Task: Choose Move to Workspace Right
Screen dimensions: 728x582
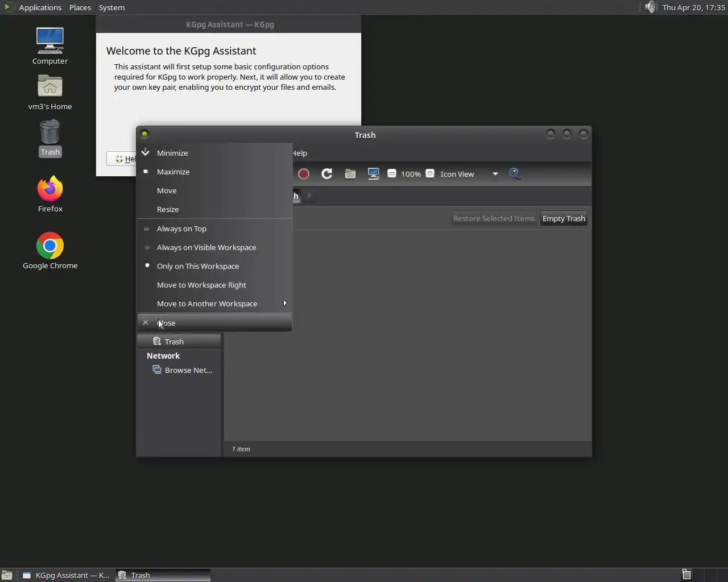Action: [215, 285]
